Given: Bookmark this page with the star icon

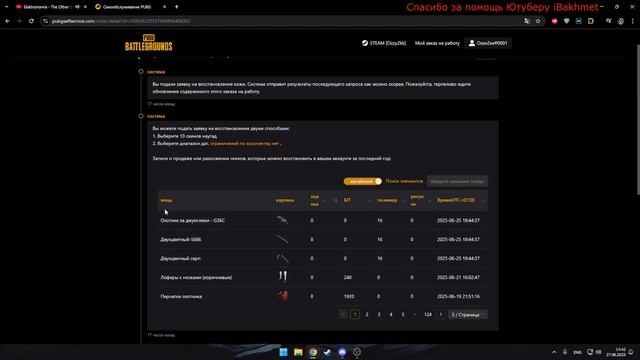Looking at the screenshot, I should click(538, 21).
